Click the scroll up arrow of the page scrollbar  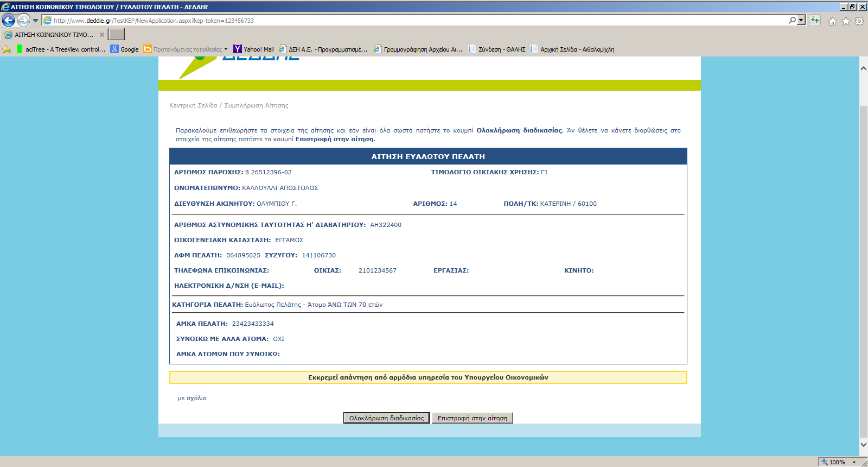[863, 68]
